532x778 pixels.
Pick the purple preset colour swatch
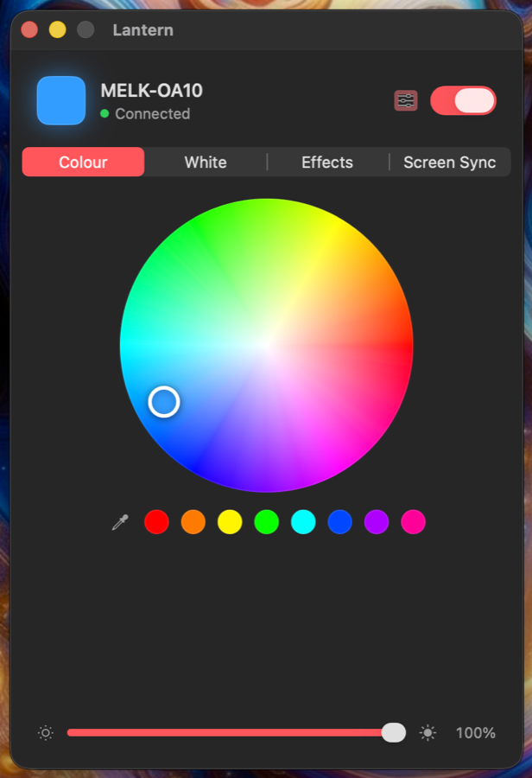pos(377,522)
